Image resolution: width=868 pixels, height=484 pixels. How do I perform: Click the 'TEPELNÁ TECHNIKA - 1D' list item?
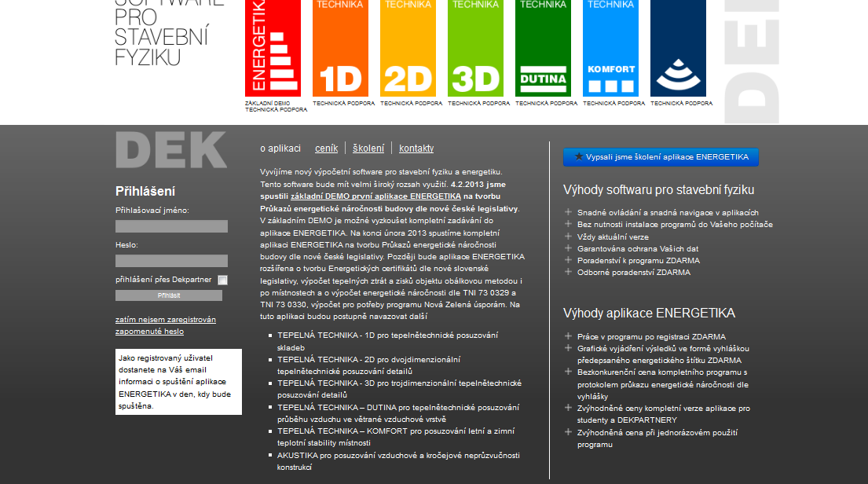click(387, 341)
